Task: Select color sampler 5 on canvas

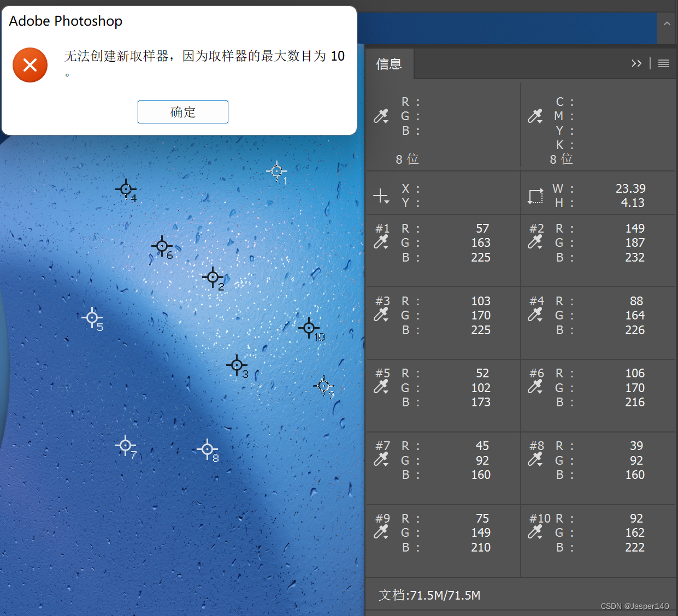Action: (92, 317)
